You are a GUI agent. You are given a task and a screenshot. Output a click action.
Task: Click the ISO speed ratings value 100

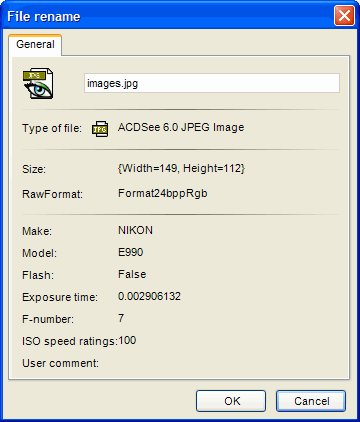point(127,340)
